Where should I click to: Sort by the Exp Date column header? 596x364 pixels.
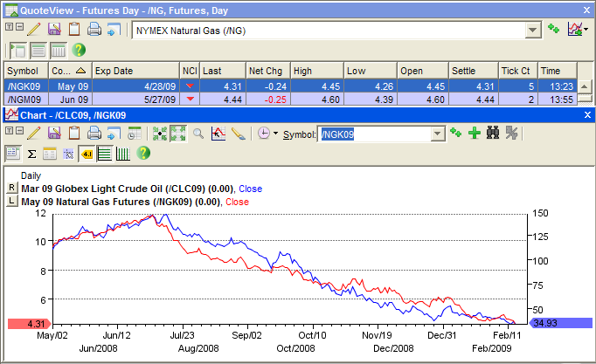click(x=135, y=71)
